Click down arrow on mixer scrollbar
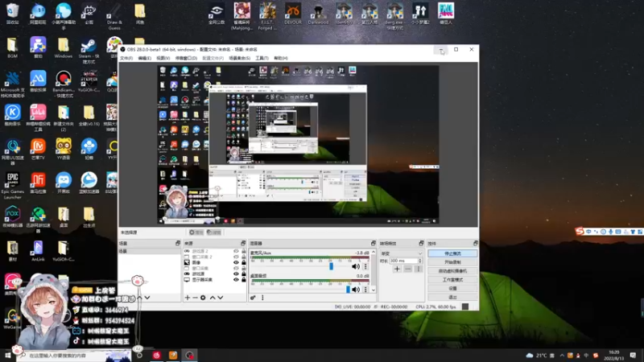The height and width of the screenshot is (362, 644). pyautogui.click(x=374, y=290)
